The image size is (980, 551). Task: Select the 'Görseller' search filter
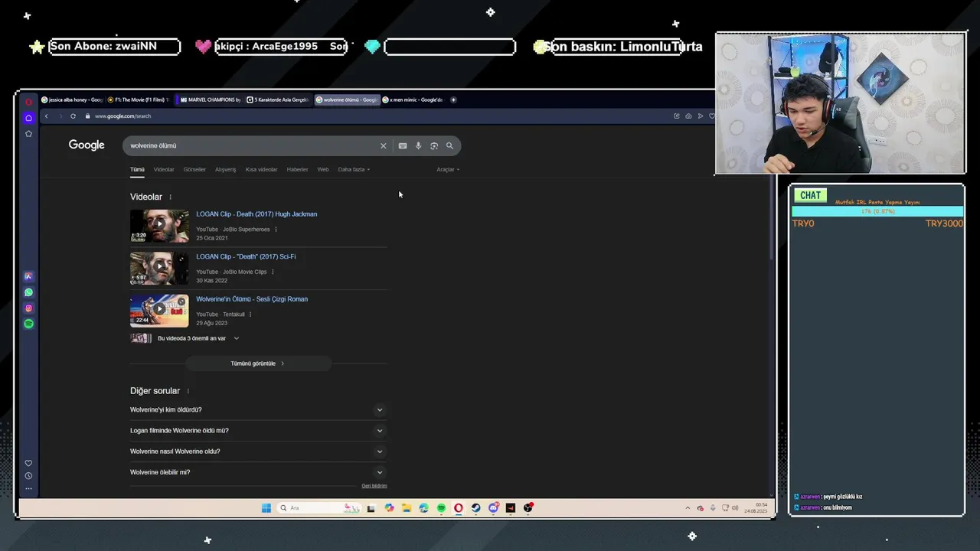click(x=194, y=169)
